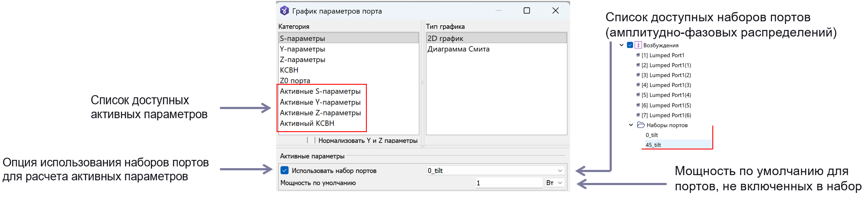Click the Наборы портов tree label
Image resolution: width=868 pixels, height=199 pixels.
tap(667, 125)
